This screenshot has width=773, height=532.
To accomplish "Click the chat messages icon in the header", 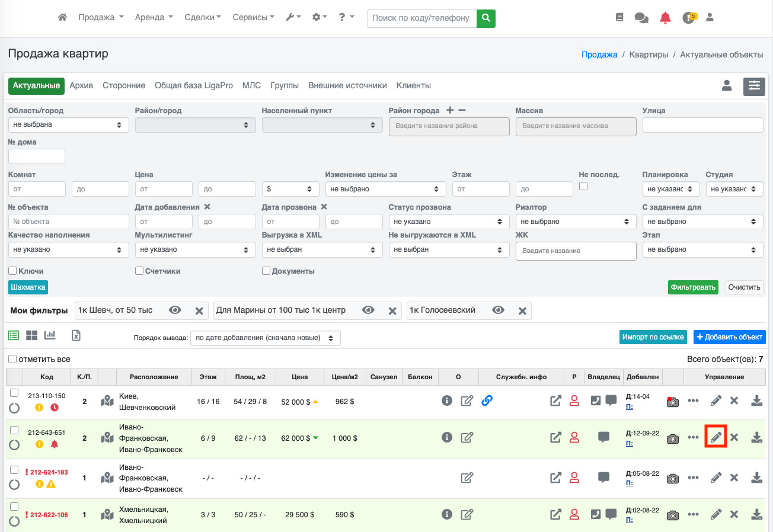I will pos(641,18).
